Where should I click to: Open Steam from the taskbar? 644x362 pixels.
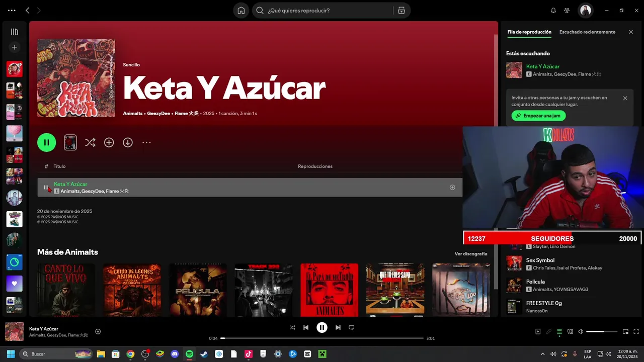coord(204,354)
